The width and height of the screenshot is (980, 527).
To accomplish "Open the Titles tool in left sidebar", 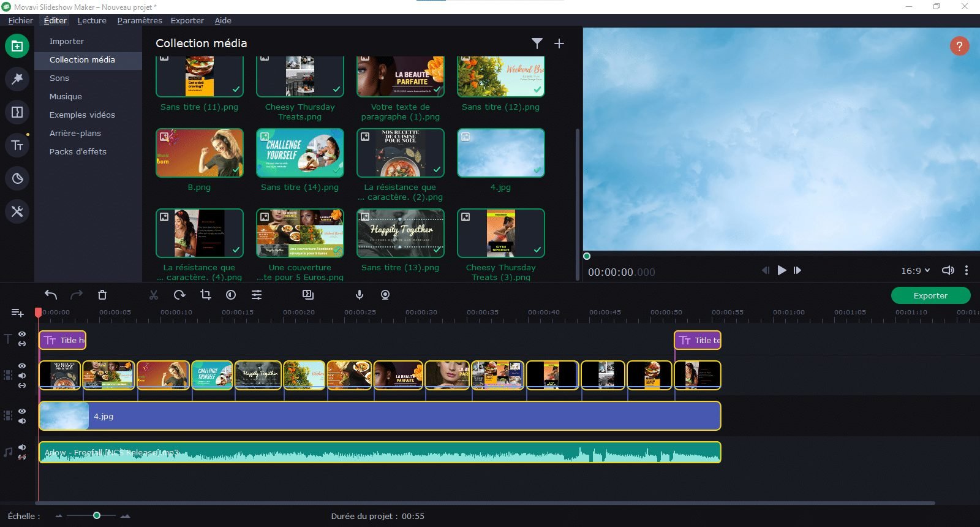I will point(17,145).
